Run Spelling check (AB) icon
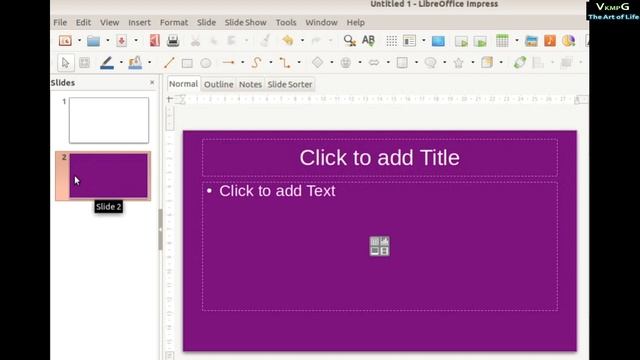 [x=368, y=40]
